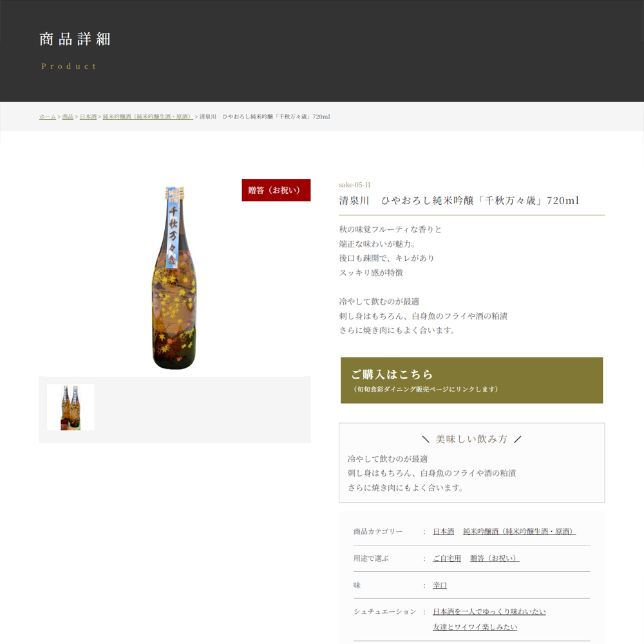The image size is (644, 644).
Task: Open 日本酒 link in 商品カテゴリー row
Action: coord(443,531)
